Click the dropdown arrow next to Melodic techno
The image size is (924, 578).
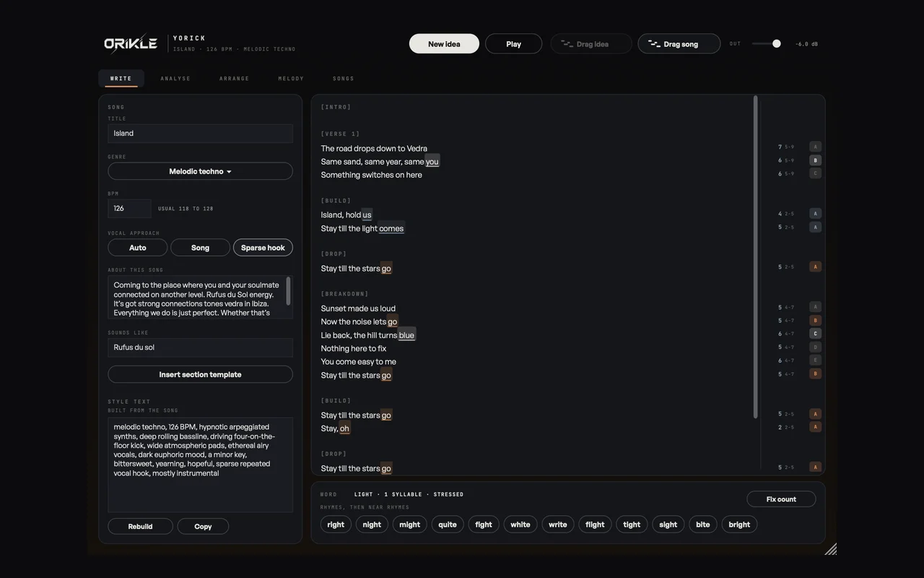tap(229, 172)
